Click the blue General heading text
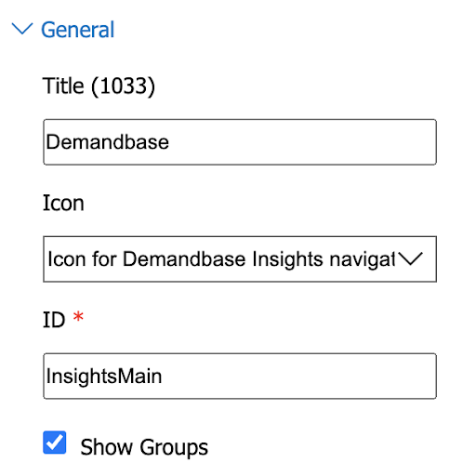 tap(78, 30)
